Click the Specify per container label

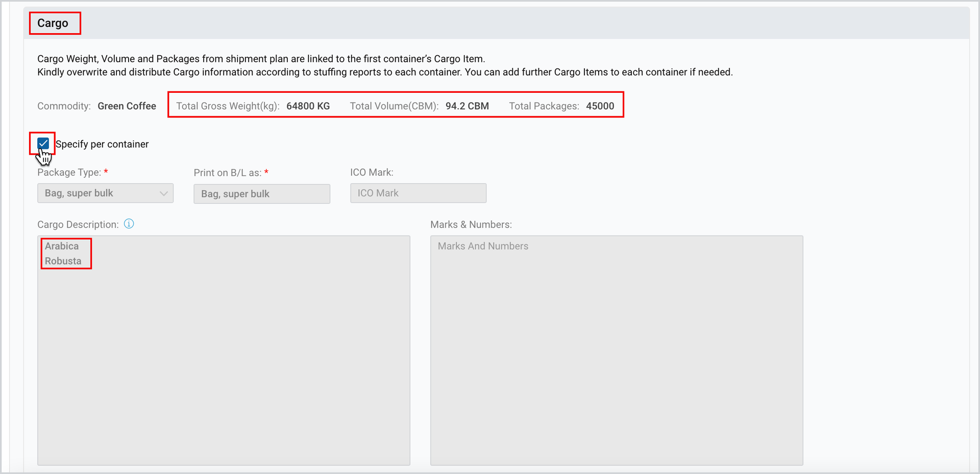[x=102, y=144]
